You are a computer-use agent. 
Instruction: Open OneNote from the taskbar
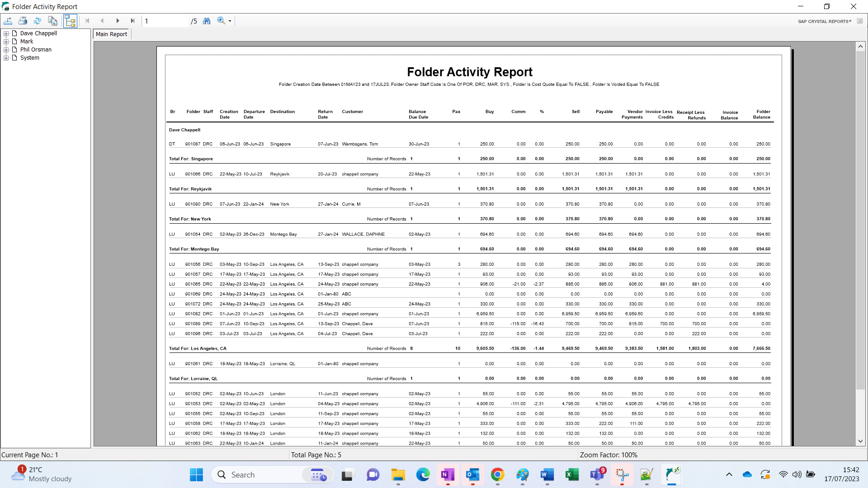coord(448,475)
